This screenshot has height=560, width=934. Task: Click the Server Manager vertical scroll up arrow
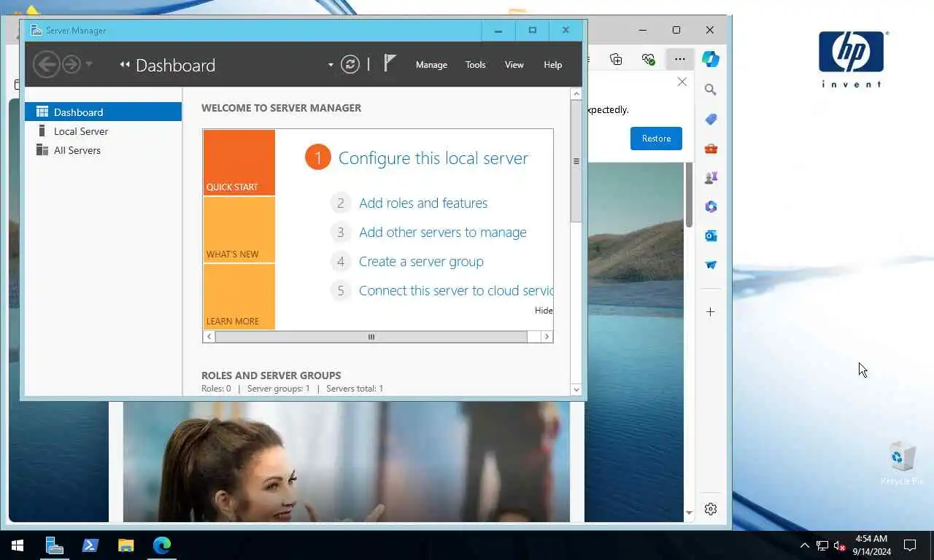point(576,94)
